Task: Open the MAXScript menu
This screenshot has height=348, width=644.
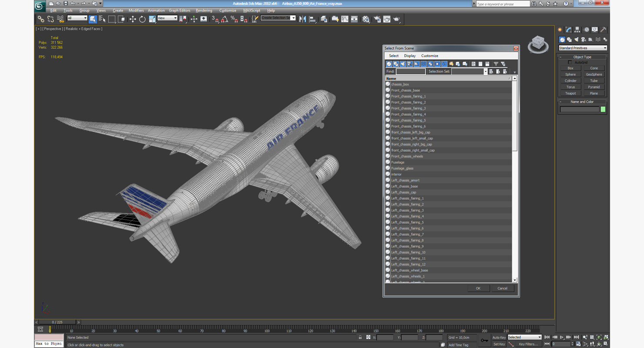Action: tap(252, 10)
